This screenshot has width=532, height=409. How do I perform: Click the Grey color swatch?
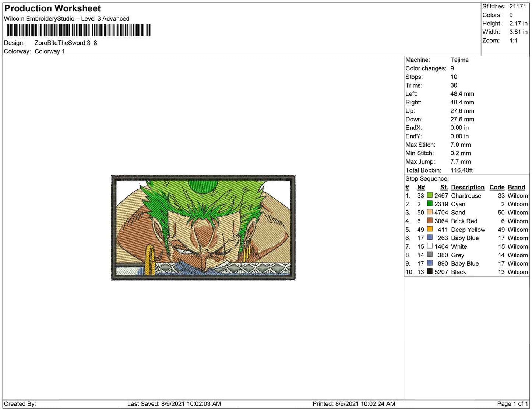(430, 255)
